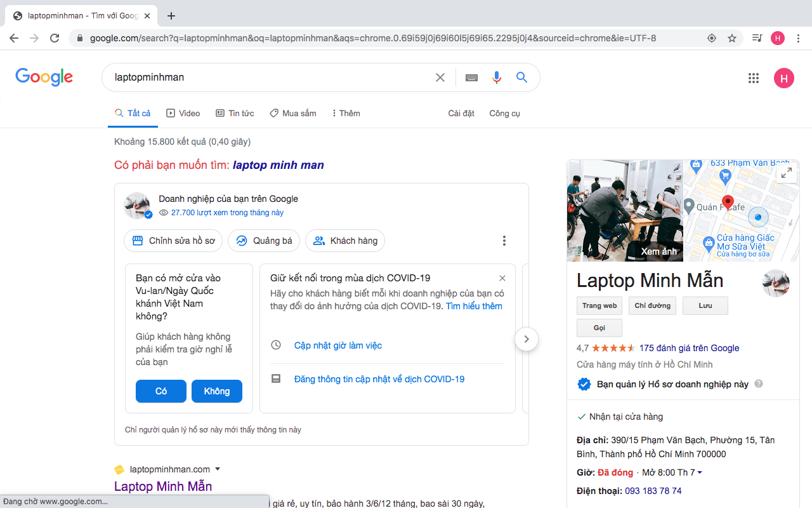The image size is (812, 508).
Task: Bookmark this page with the star icon
Action: click(x=732, y=38)
